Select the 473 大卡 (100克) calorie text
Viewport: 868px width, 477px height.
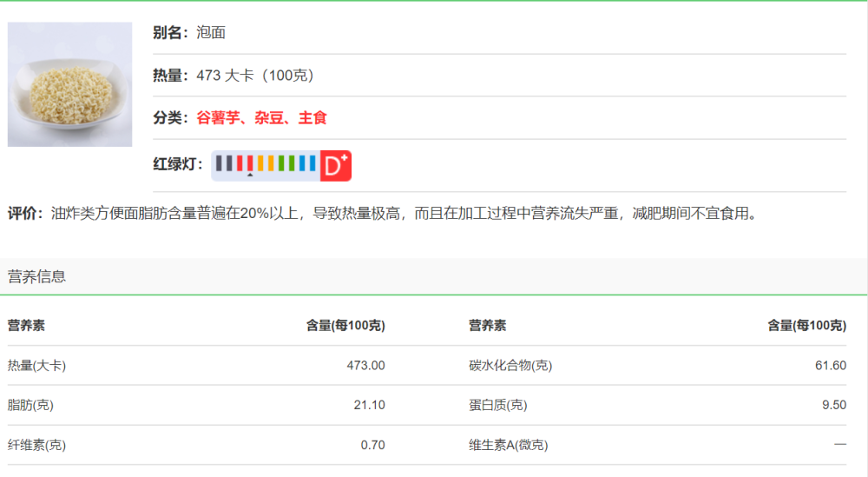(x=255, y=76)
